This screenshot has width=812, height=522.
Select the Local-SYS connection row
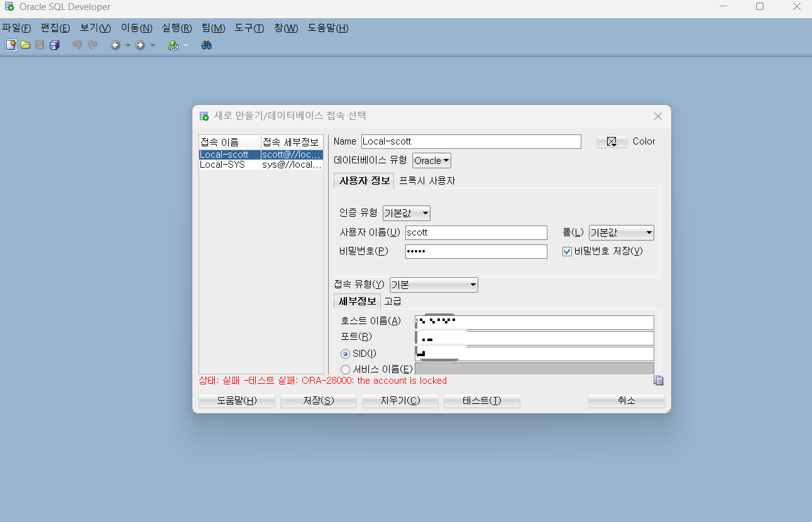pos(261,165)
